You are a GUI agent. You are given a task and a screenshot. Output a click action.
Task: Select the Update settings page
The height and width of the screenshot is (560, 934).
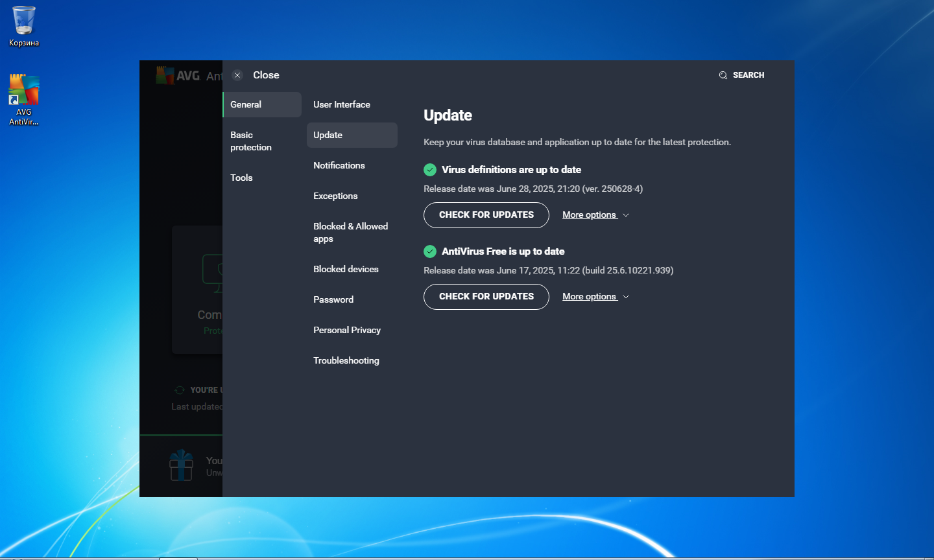[x=352, y=135]
